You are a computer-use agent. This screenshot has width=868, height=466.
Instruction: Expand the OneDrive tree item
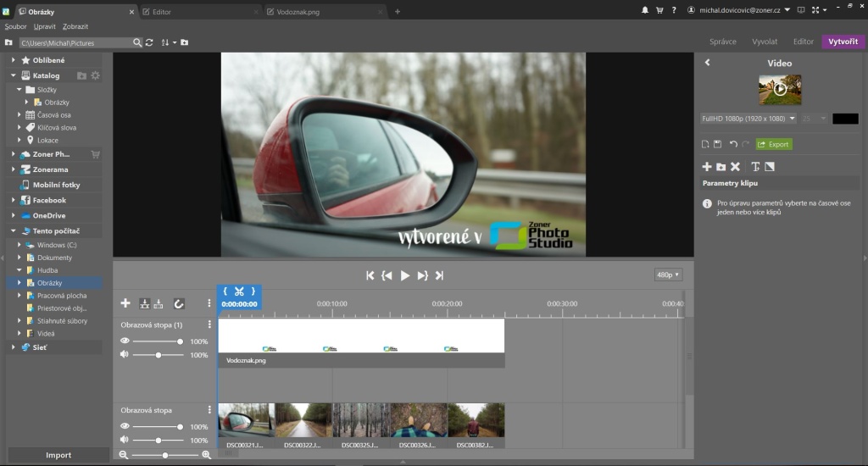[x=14, y=215]
